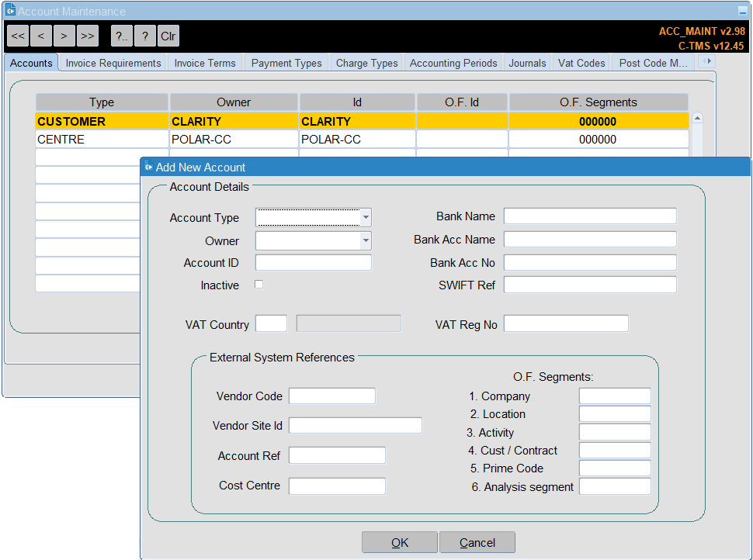Click the Bank Acc Name field

[x=590, y=239]
